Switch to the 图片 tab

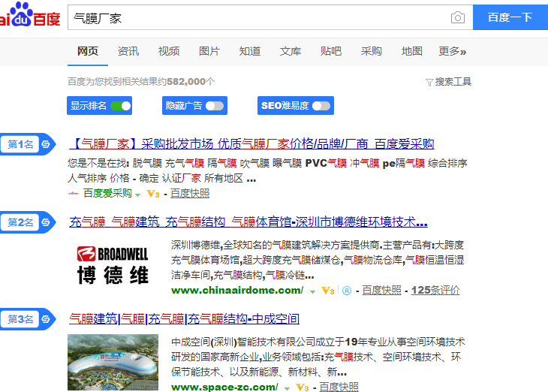[209, 51]
